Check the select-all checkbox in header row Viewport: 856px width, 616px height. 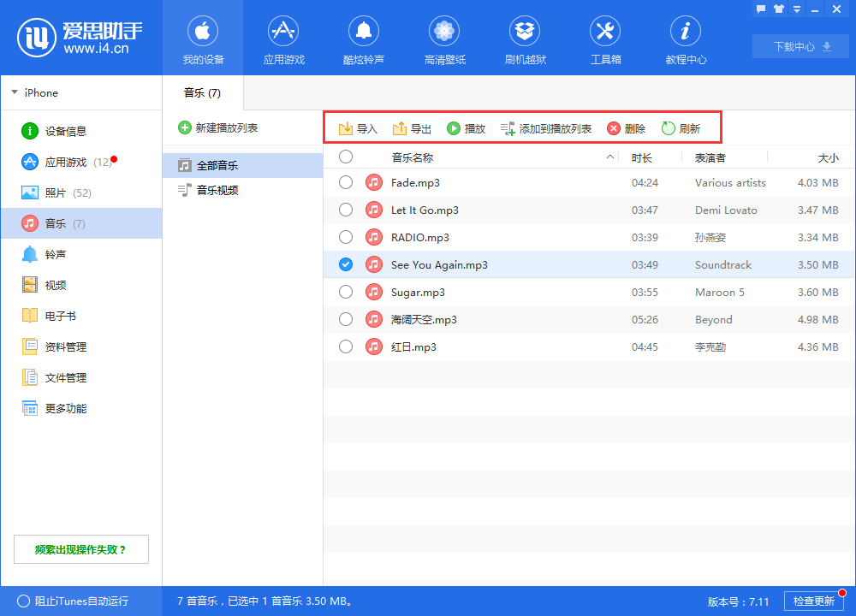pyautogui.click(x=345, y=157)
